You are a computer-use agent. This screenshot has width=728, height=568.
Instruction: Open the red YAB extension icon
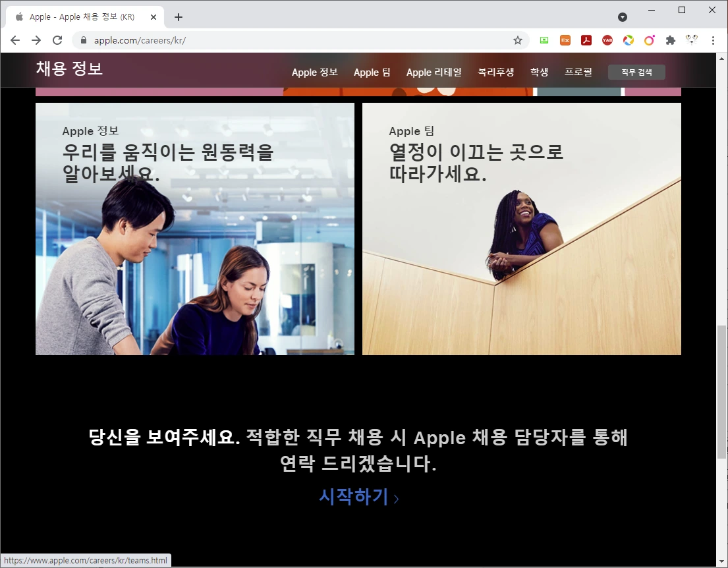[607, 40]
